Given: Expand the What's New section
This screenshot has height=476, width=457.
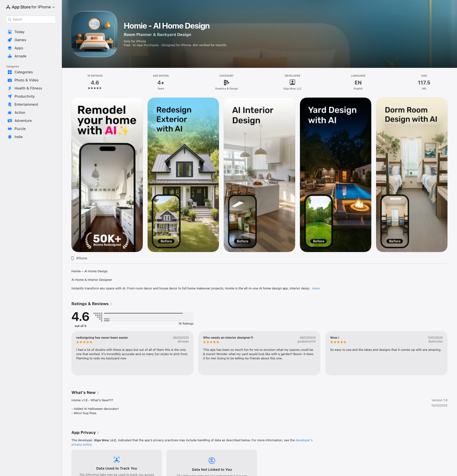Looking at the screenshot, I should pos(85,392).
